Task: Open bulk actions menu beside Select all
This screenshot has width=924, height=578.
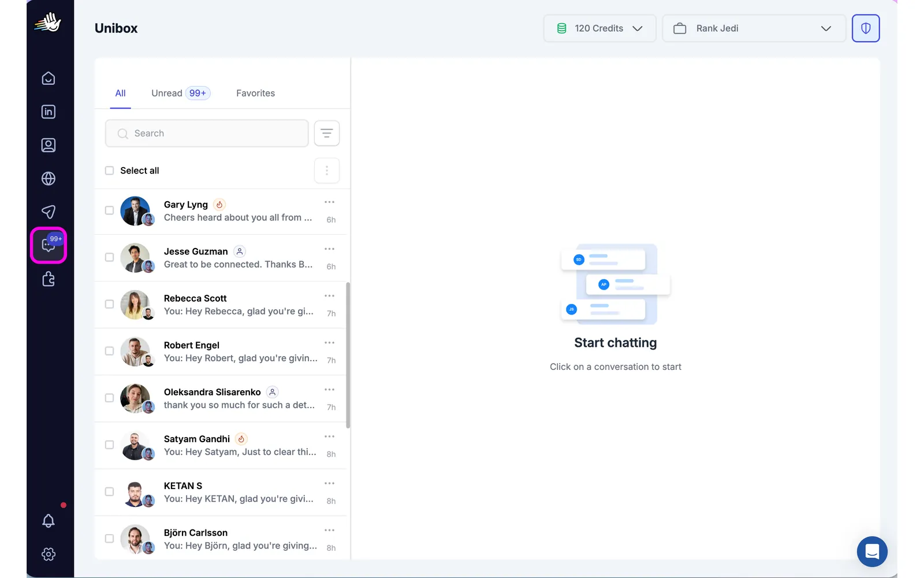Action: pos(327,171)
